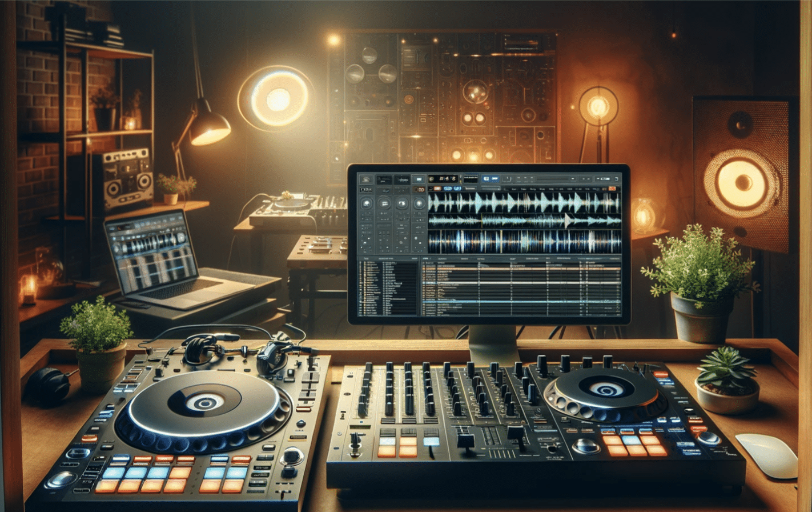Click the leftmost round knob in deck panels

367,203
